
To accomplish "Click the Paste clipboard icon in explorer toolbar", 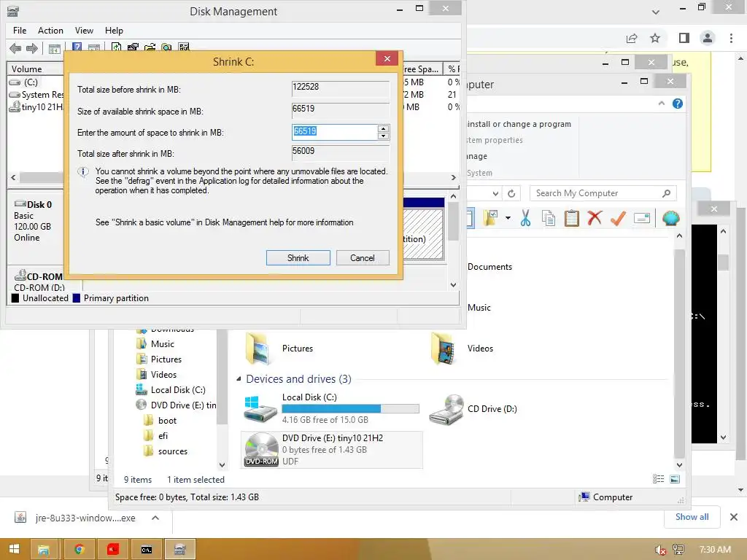I will (x=572, y=218).
